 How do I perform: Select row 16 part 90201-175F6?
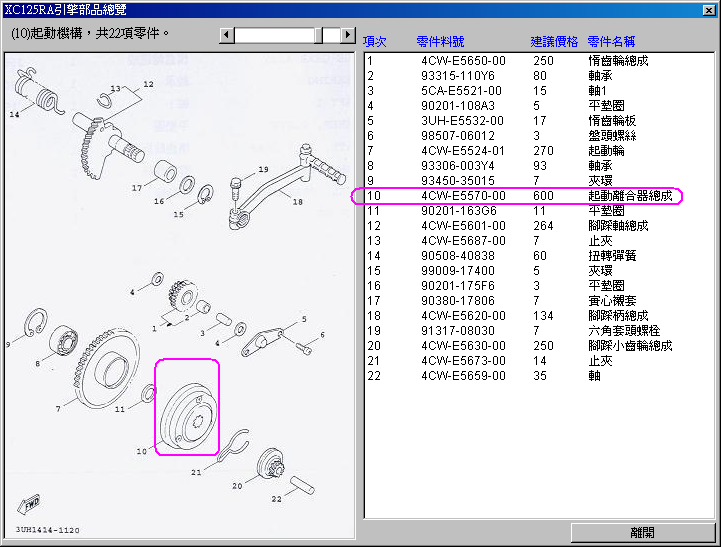539,285
